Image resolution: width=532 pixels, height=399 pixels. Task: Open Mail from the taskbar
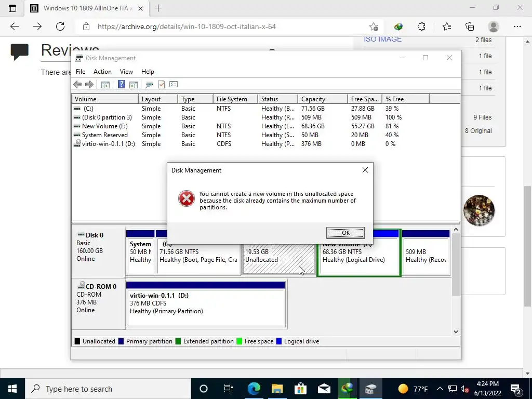point(324,389)
